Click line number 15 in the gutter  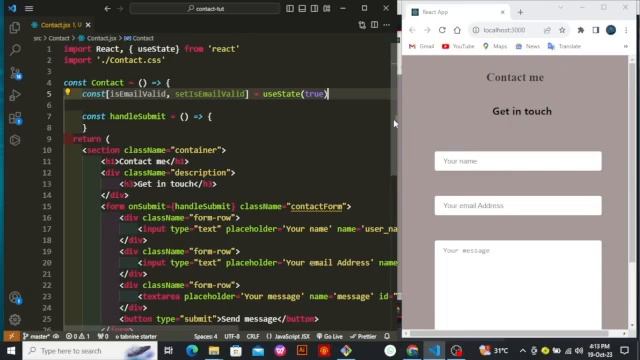(x=47, y=207)
